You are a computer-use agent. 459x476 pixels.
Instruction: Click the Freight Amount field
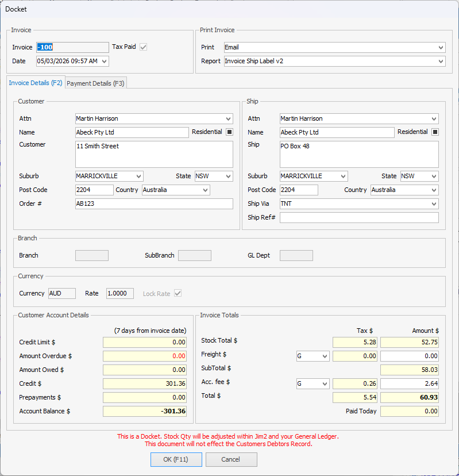coord(410,356)
